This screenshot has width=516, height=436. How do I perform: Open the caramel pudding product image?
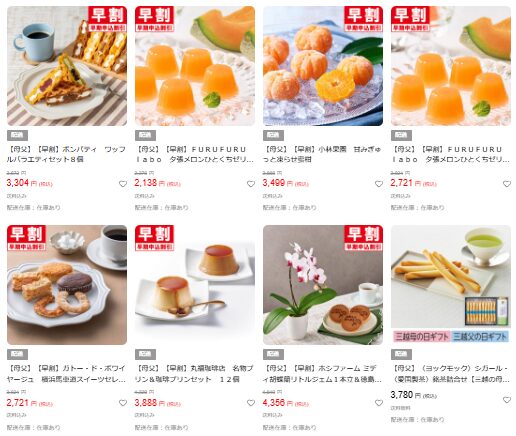(x=195, y=285)
